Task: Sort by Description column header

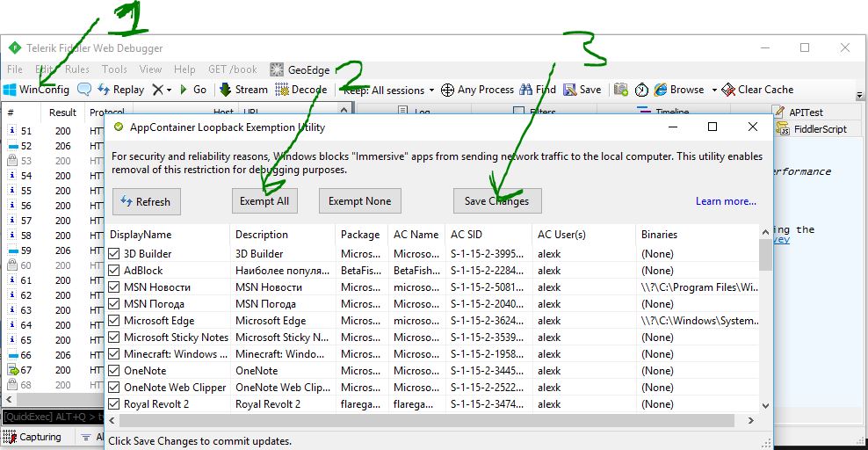Action: pos(282,234)
